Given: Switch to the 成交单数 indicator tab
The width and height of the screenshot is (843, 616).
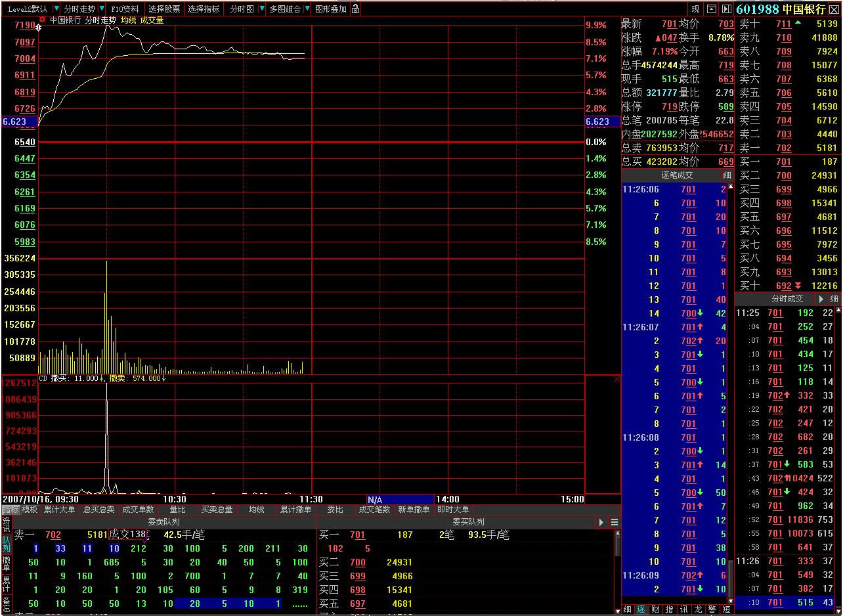Looking at the screenshot, I should click(139, 510).
